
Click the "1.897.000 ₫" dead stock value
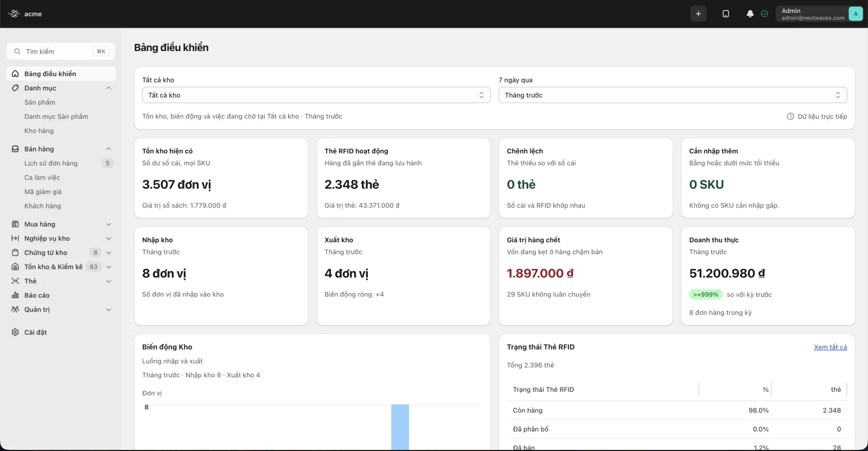540,274
